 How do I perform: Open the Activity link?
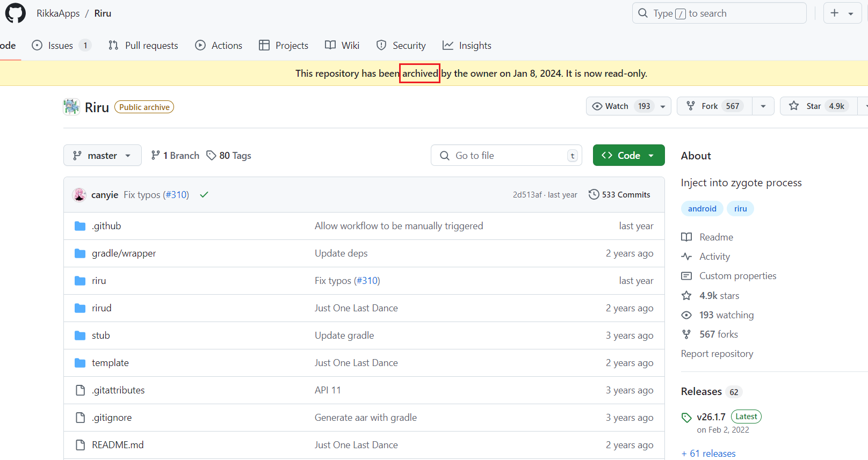[714, 257]
